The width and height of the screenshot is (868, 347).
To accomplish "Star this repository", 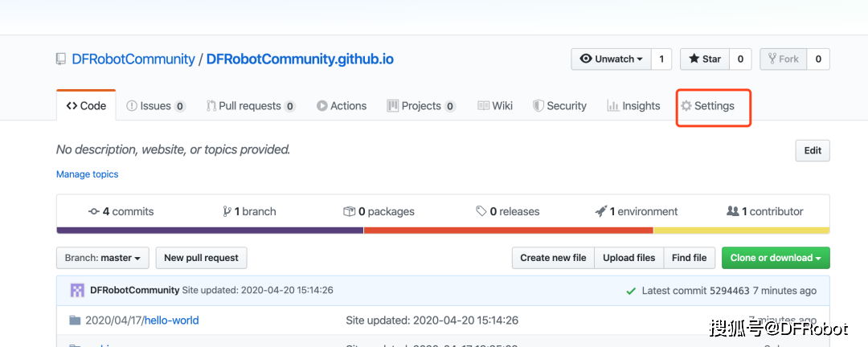I will pos(705,59).
